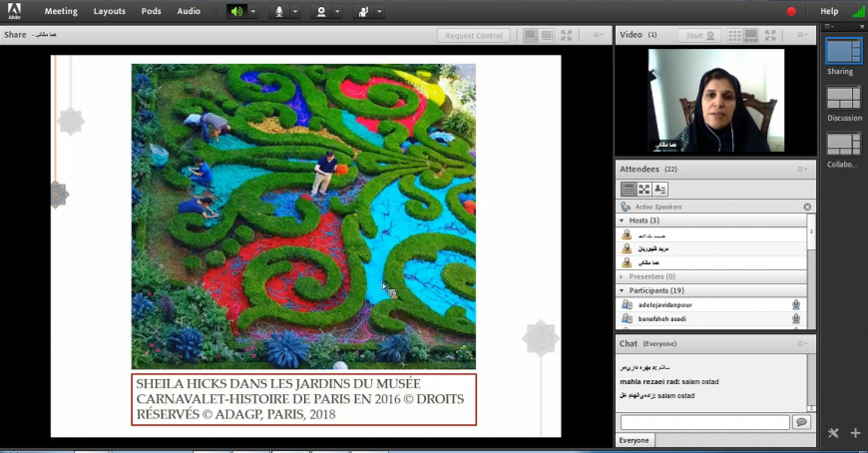Select the Discussion layout thumbnail

(x=843, y=98)
